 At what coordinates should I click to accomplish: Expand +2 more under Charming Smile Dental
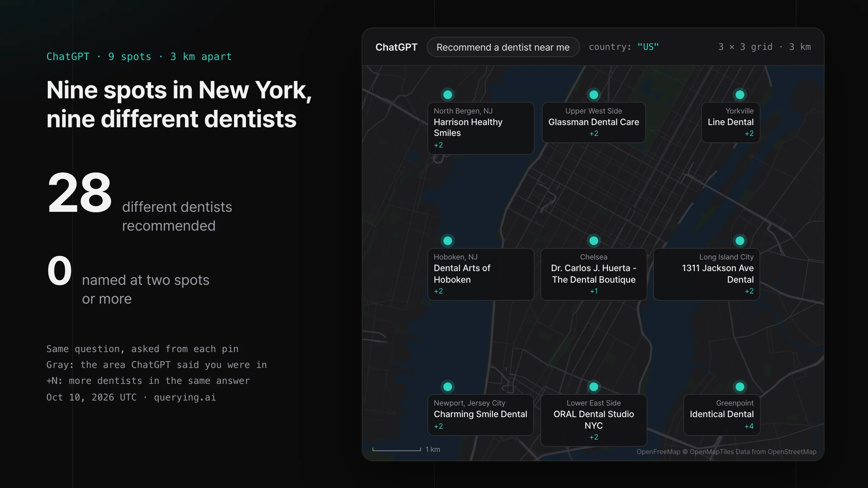[x=438, y=427]
